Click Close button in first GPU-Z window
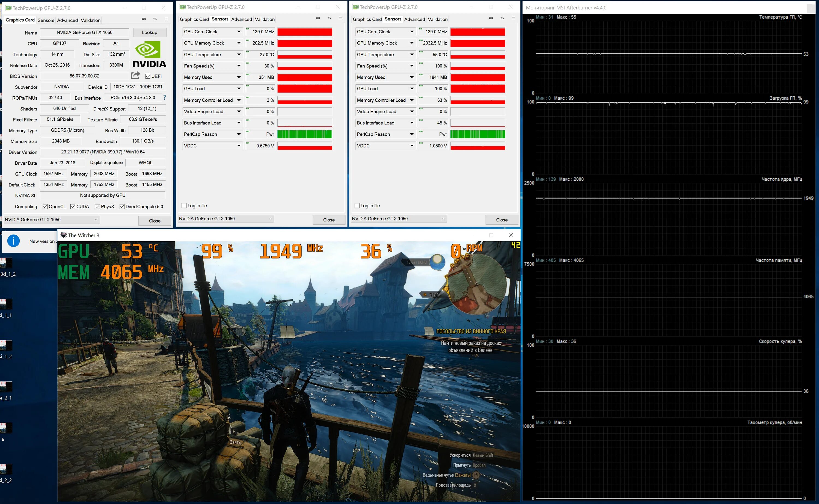 click(x=155, y=221)
